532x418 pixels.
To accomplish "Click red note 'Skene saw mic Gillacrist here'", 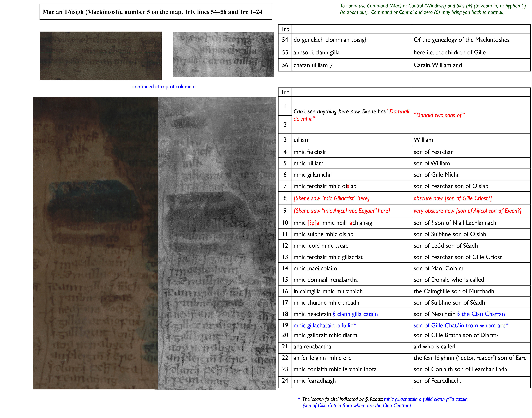I will [x=332, y=198].
